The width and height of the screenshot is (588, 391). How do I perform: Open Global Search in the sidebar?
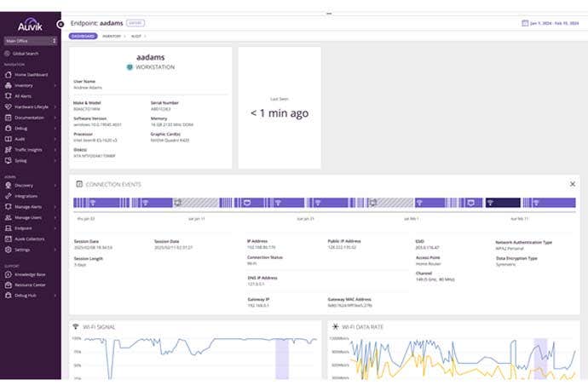(x=26, y=53)
